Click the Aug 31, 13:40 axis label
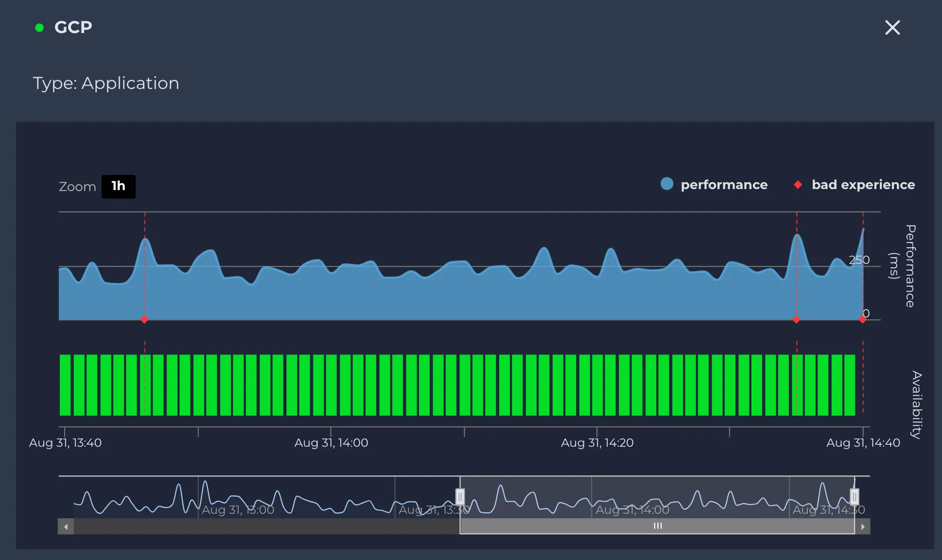Viewport: 942px width, 560px height. click(x=65, y=443)
